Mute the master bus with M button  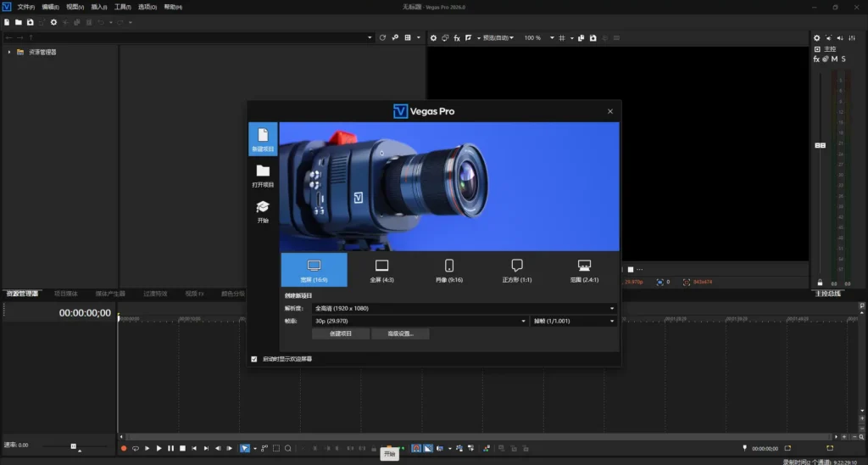coord(834,59)
